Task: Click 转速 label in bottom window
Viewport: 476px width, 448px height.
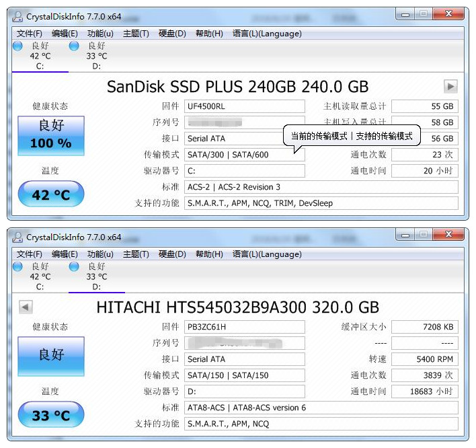Action: pyautogui.click(x=378, y=359)
